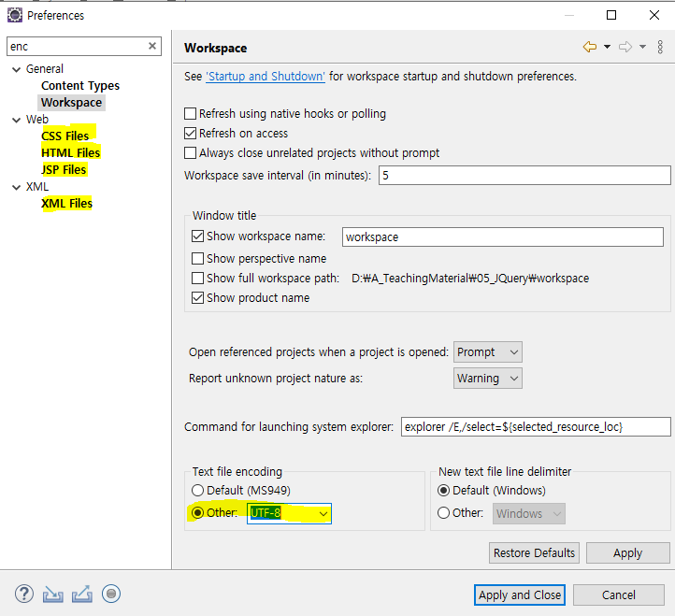Open JSP Files preferences page
The height and width of the screenshot is (616, 675).
tap(64, 169)
